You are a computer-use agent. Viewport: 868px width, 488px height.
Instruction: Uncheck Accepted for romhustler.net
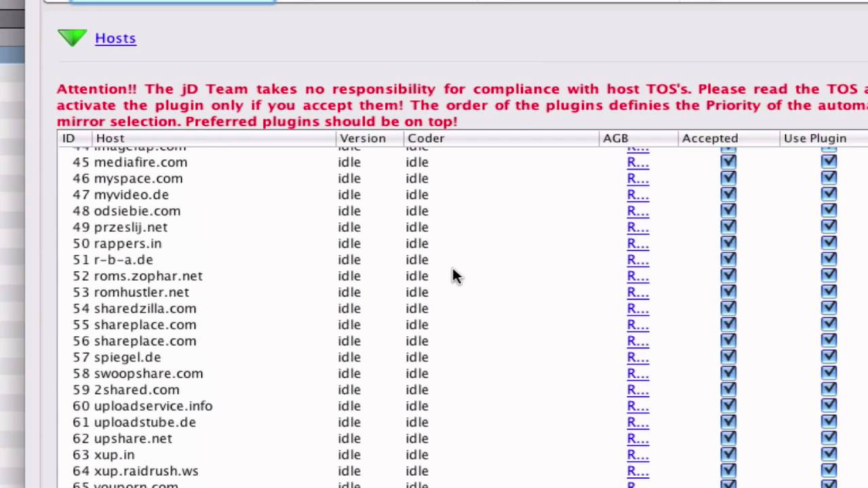[728, 291]
